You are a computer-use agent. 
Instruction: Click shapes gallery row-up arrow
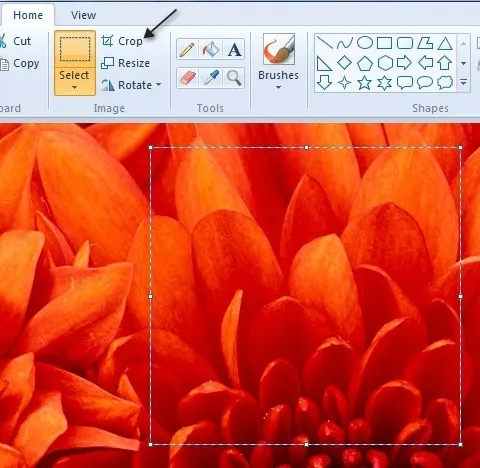click(x=463, y=43)
